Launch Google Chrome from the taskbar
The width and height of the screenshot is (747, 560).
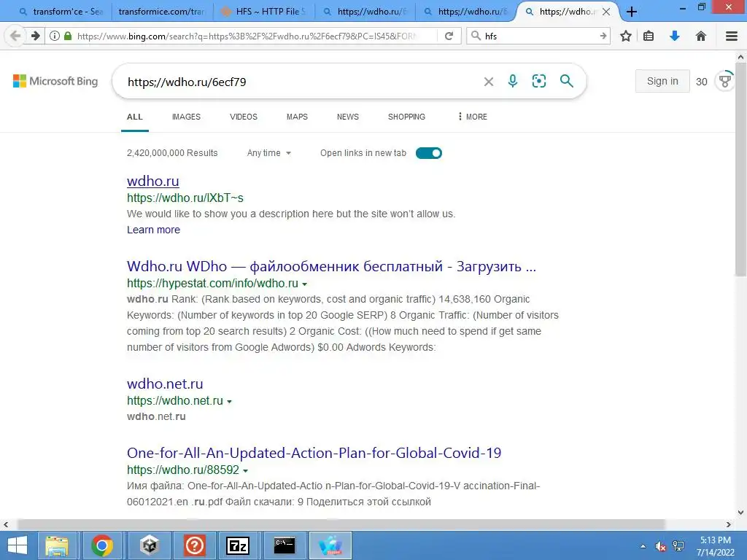click(102, 545)
